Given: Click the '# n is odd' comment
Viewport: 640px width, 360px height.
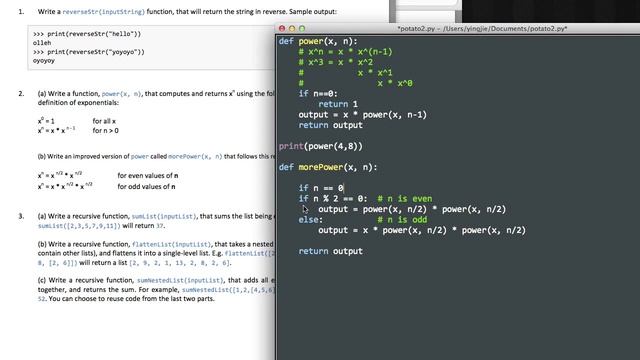Looking at the screenshot, I should coord(402,220).
